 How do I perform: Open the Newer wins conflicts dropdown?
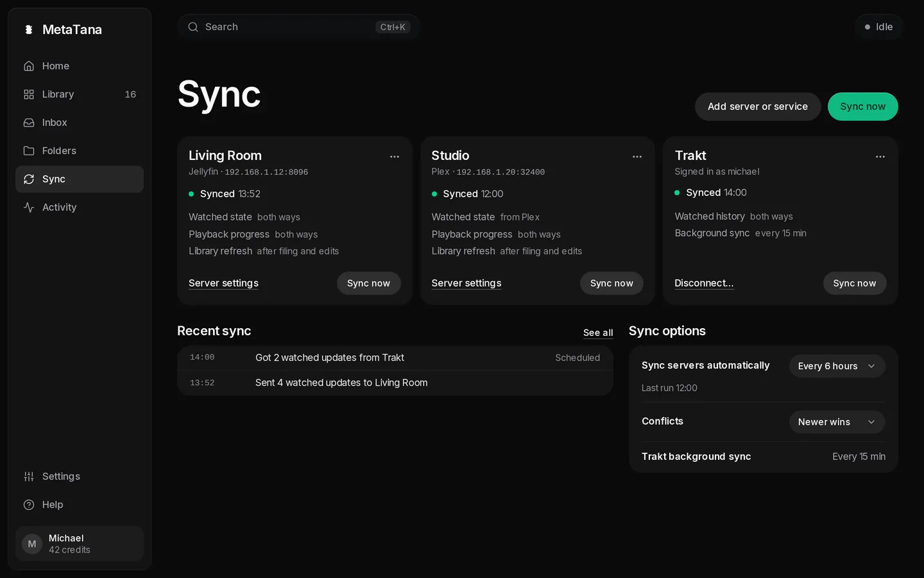coord(837,422)
